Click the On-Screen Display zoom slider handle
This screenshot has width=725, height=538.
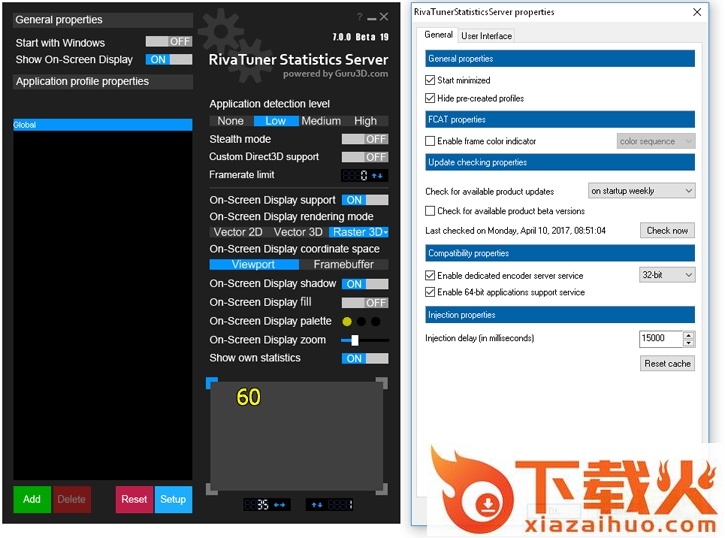355,340
